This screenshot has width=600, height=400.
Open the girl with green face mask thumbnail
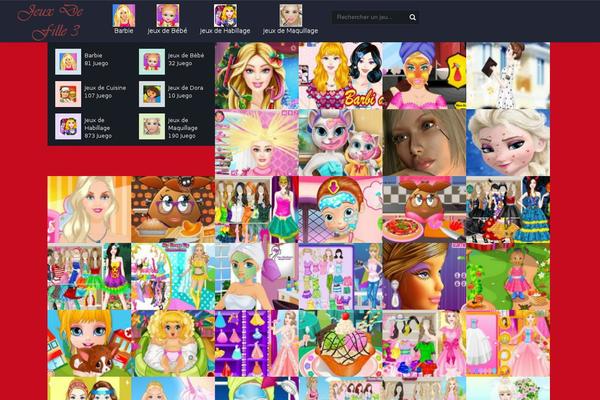click(257, 277)
